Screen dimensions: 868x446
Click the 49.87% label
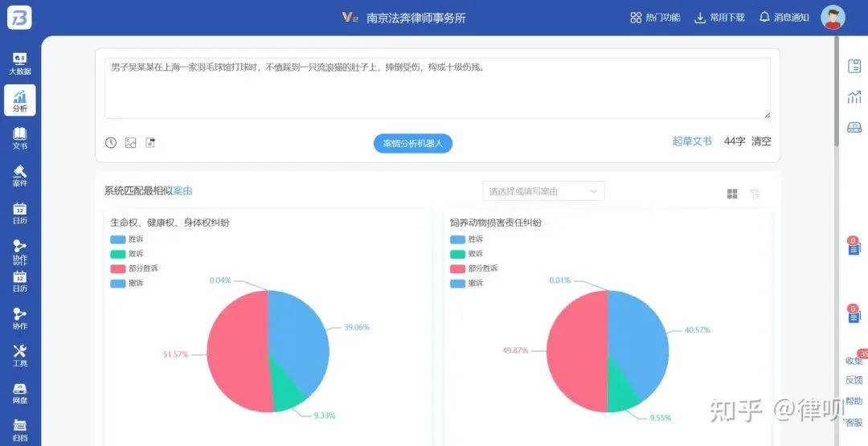(x=515, y=350)
